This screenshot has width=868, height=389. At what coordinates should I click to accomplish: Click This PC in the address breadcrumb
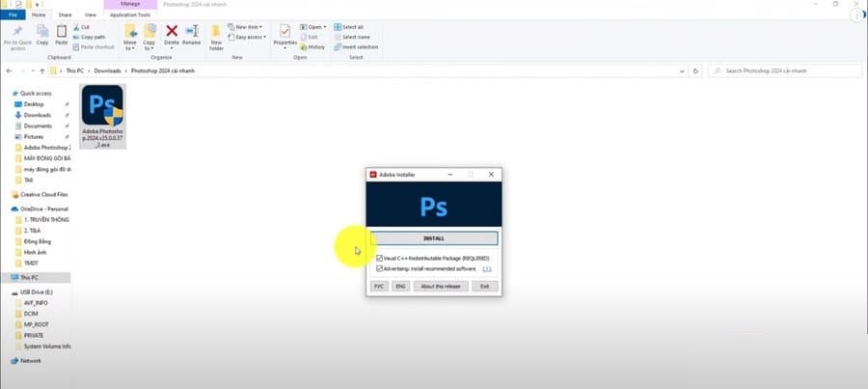click(x=74, y=70)
